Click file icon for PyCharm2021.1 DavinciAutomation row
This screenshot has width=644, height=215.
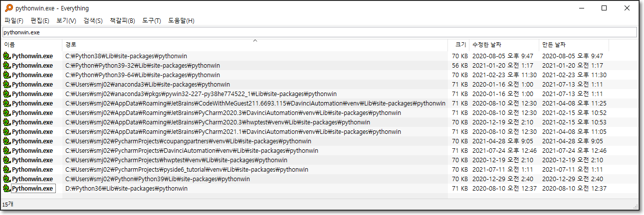tap(6, 132)
